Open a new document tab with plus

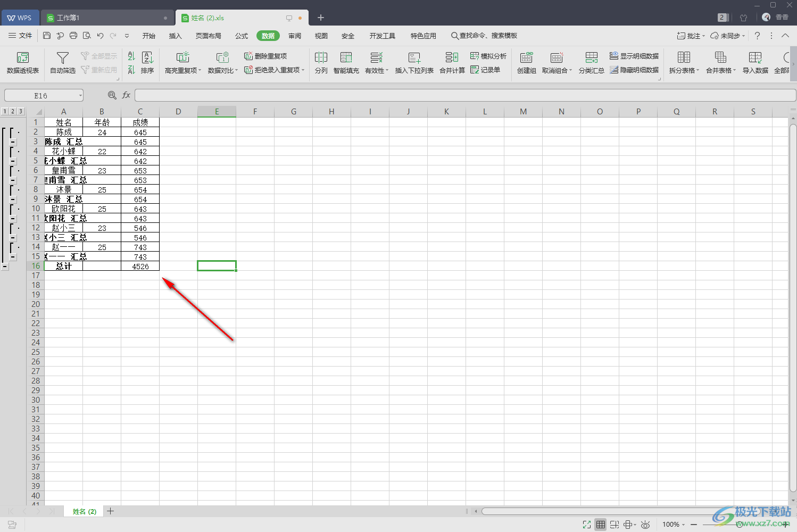coord(321,18)
